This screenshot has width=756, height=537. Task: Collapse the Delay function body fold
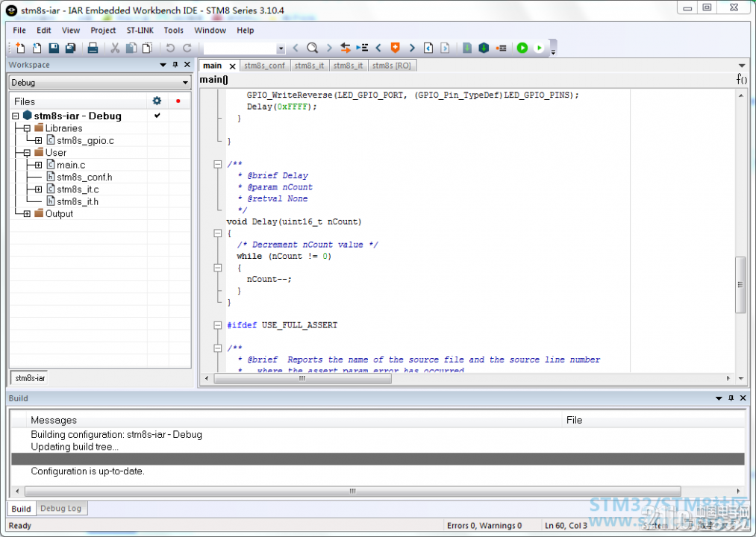point(218,233)
